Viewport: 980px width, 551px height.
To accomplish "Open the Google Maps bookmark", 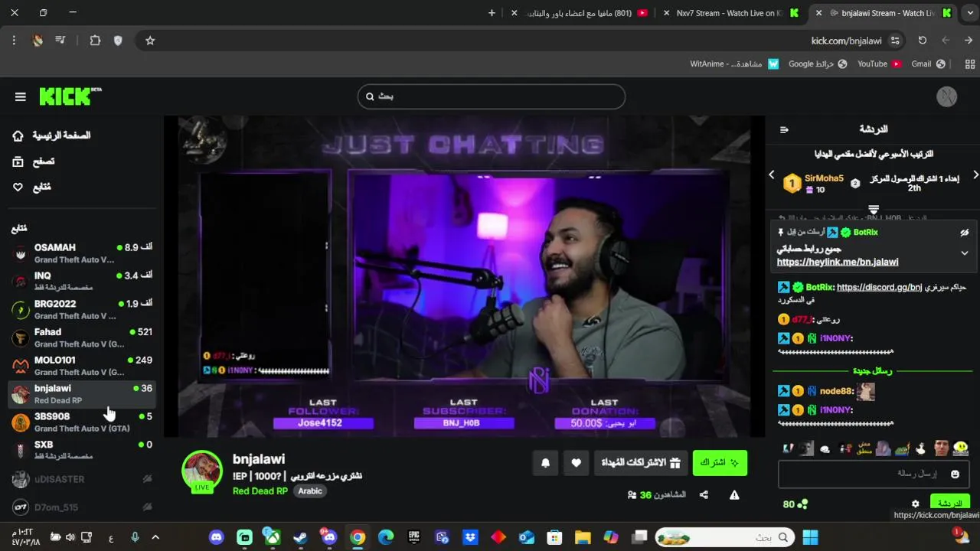I will pyautogui.click(x=818, y=64).
